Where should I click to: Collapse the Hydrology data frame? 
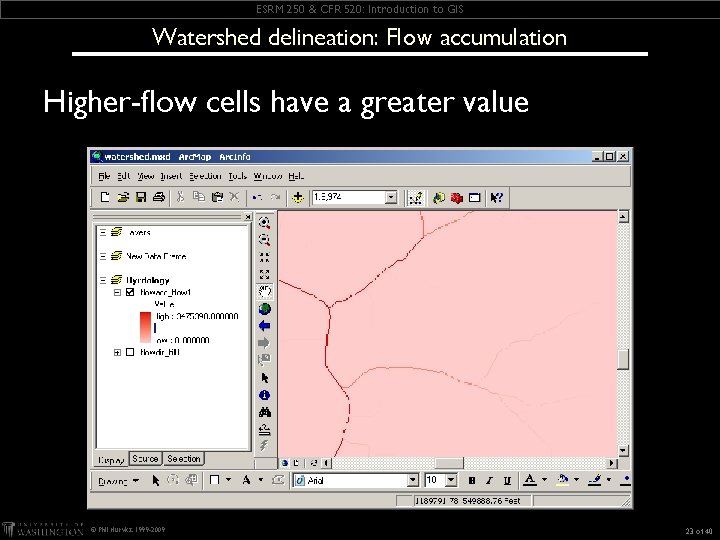pyautogui.click(x=103, y=280)
